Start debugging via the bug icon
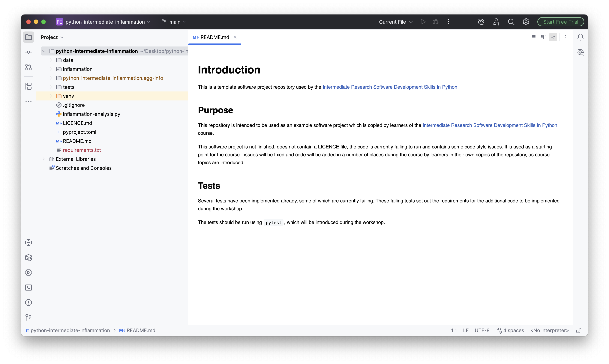The width and height of the screenshot is (609, 364). pos(435,22)
